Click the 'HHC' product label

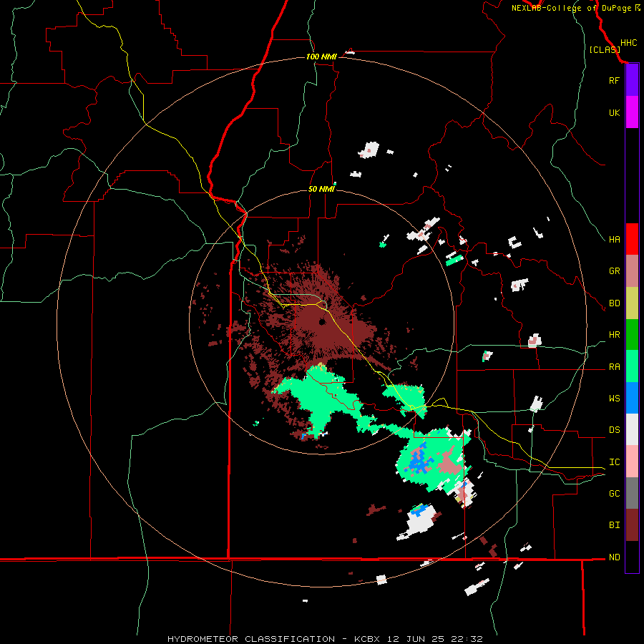[x=629, y=43]
